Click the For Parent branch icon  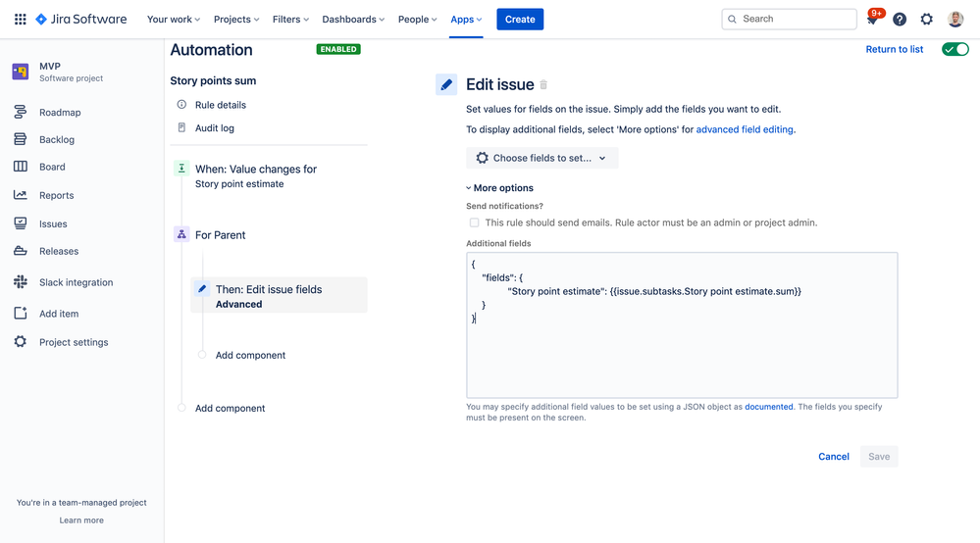pyautogui.click(x=181, y=234)
